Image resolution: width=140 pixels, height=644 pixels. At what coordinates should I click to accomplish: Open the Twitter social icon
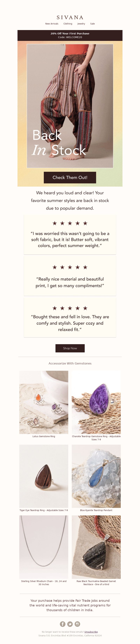point(70,624)
